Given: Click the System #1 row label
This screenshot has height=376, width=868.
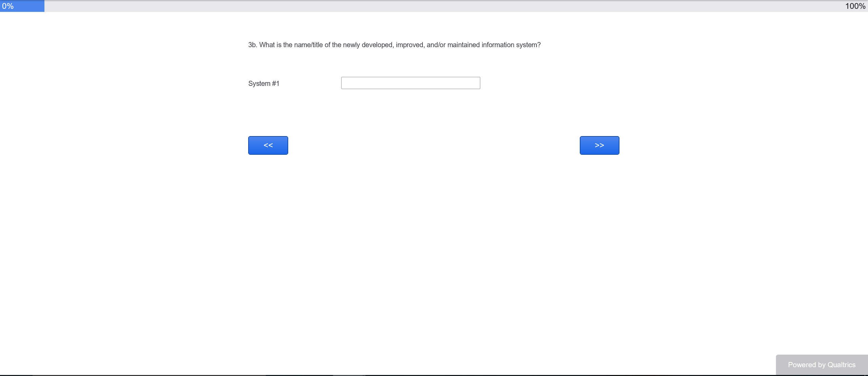Looking at the screenshot, I should [x=263, y=83].
